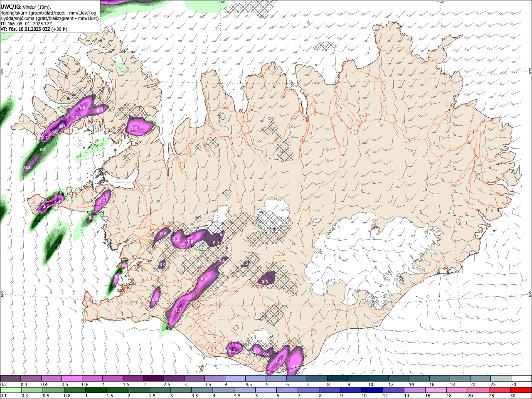532x399 pixels.
Task: Click the 'IT: Mið. 08. 01. 2025 12Z' line
Action: [26, 24]
